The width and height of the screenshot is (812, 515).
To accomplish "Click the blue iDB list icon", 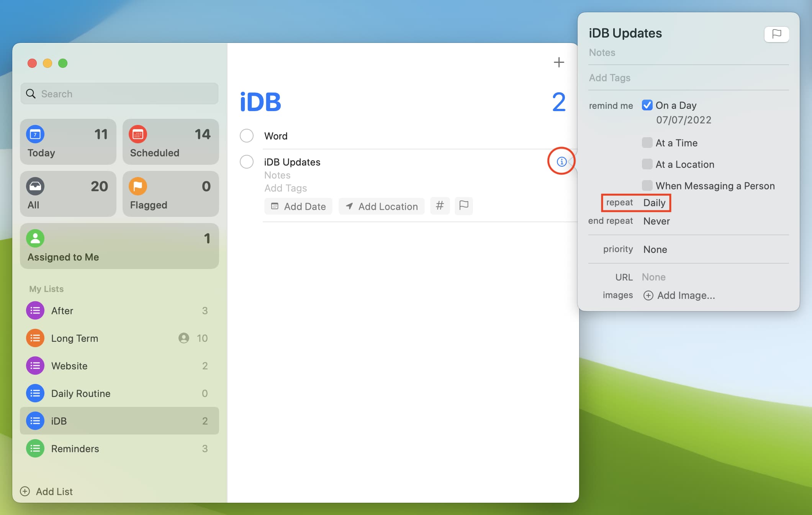I will tap(35, 421).
